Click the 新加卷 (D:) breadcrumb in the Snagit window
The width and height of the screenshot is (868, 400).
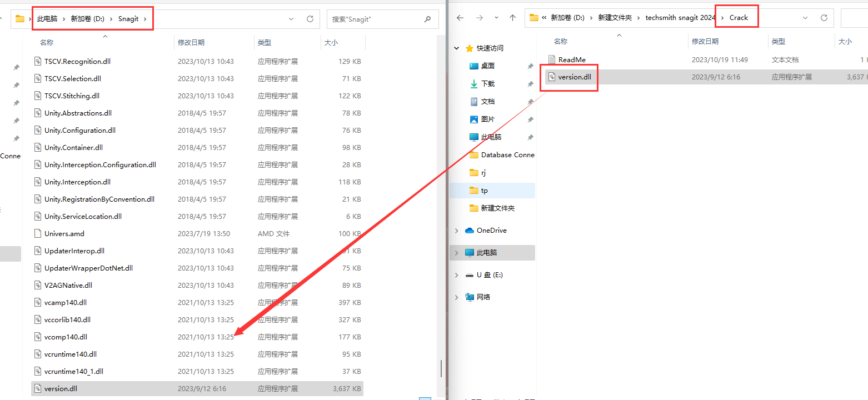coord(87,19)
